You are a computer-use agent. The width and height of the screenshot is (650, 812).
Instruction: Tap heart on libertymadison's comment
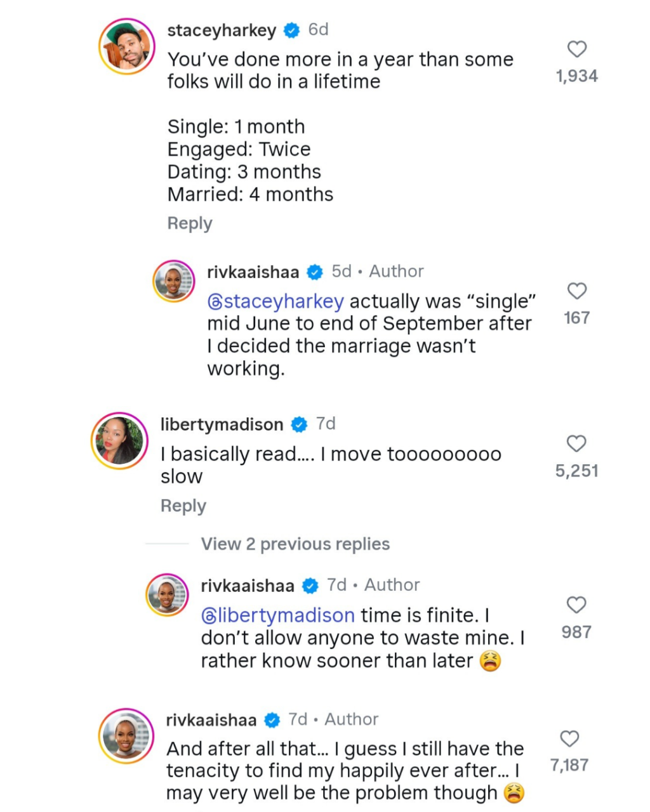coord(576,443)
